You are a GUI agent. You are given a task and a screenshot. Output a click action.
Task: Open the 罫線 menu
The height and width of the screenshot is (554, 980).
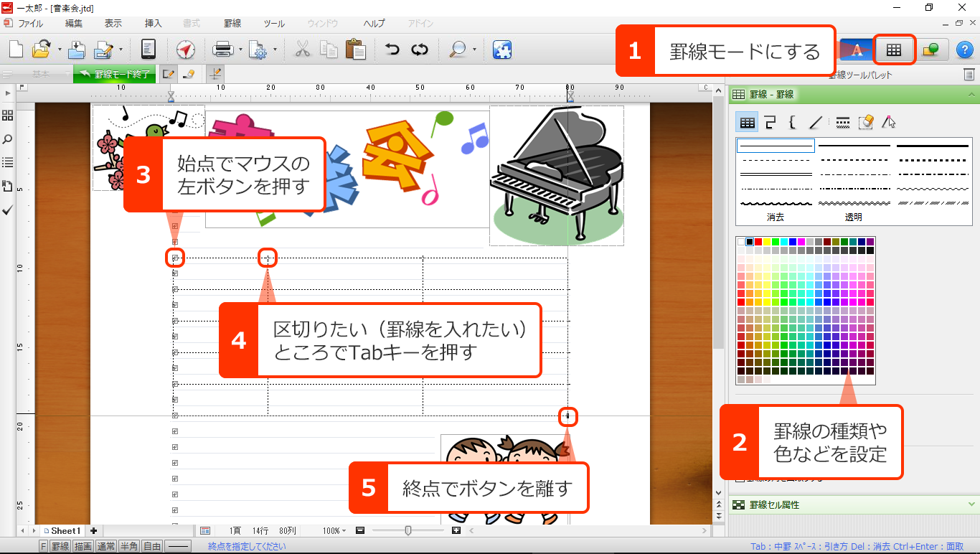click(x=232, y=24)
